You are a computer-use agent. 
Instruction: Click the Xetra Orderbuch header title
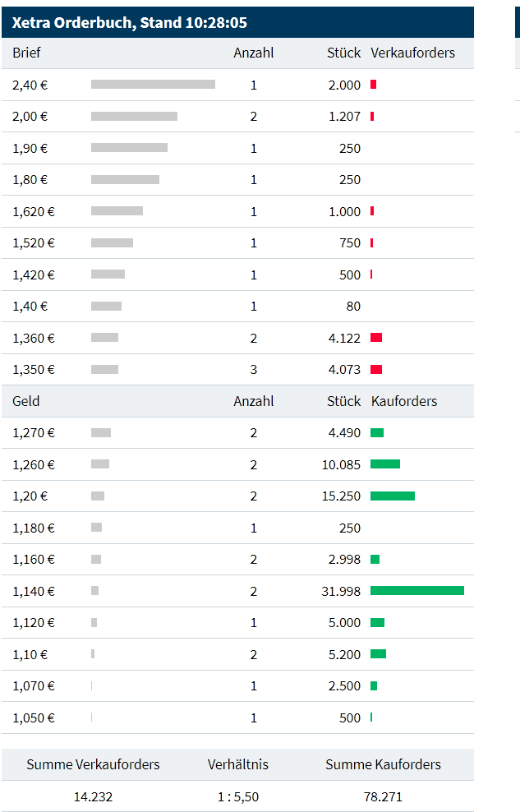coord(129,22)
